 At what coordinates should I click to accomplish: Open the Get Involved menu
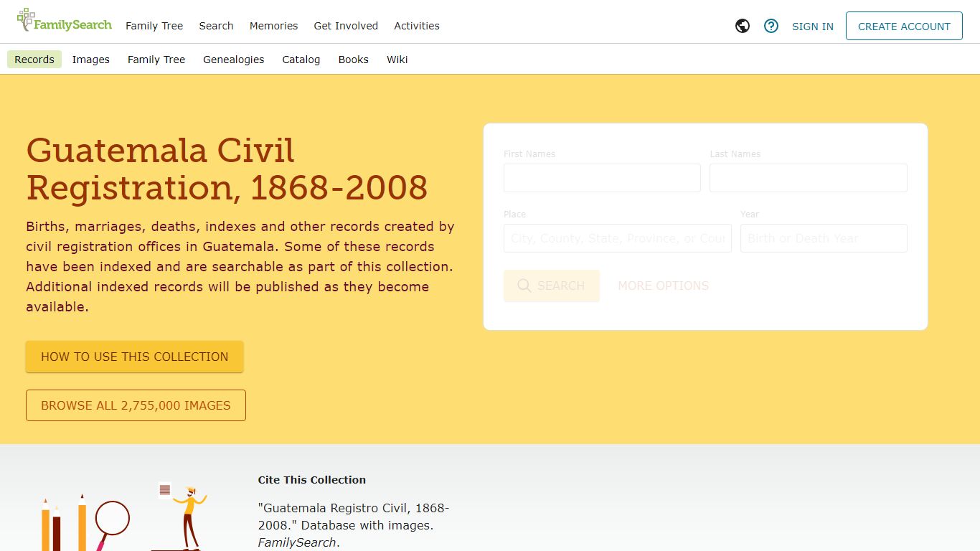(x=346, y=26)
